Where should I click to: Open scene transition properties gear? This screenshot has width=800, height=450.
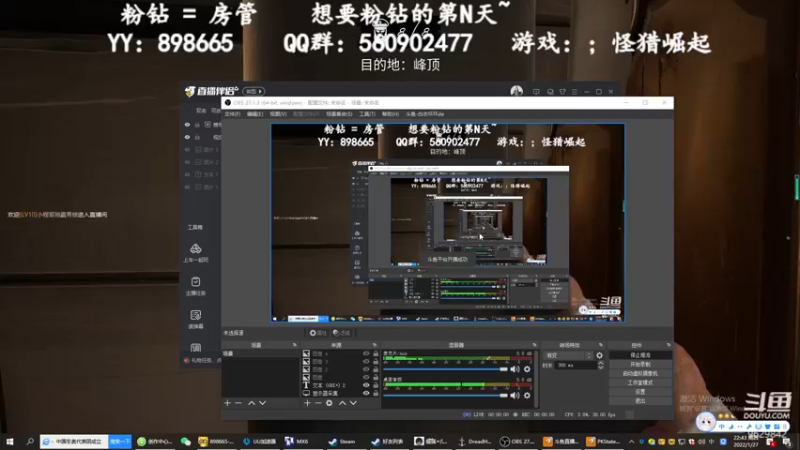coord(599,356)
